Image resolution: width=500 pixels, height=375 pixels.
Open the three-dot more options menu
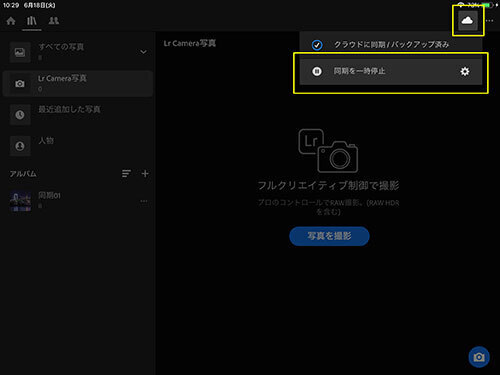pos(489,21)
